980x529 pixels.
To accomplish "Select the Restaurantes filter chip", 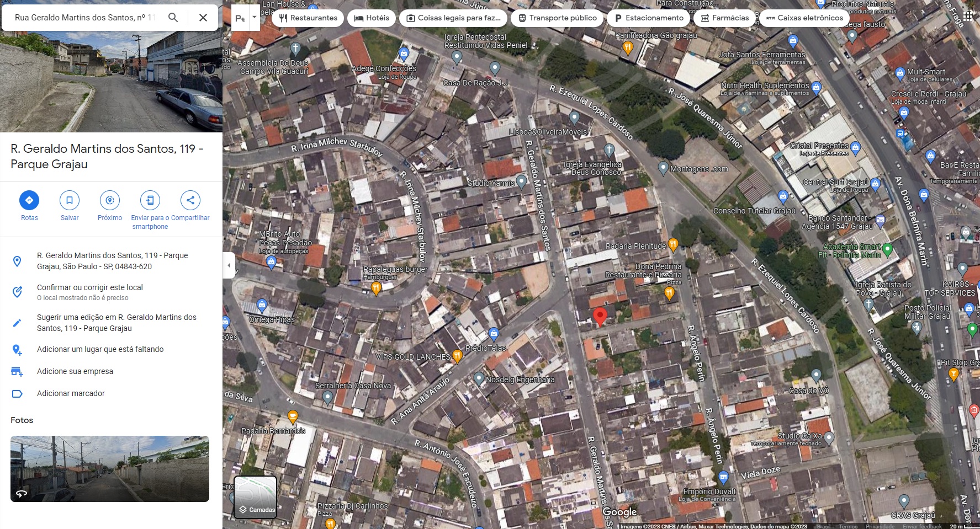I will [x=308, y=18].
